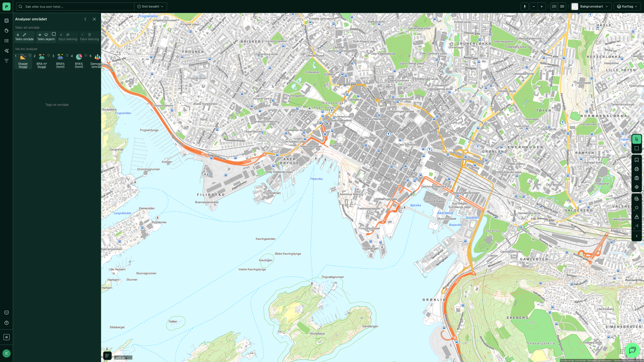Collapse the right toolbar with chevron
The image size is (644, 362).
[x=636, y=236]
